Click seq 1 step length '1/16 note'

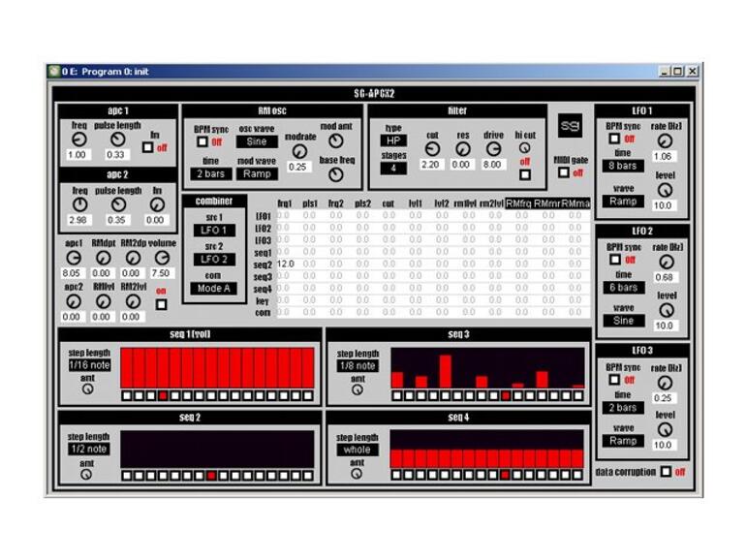pos(89,365)
